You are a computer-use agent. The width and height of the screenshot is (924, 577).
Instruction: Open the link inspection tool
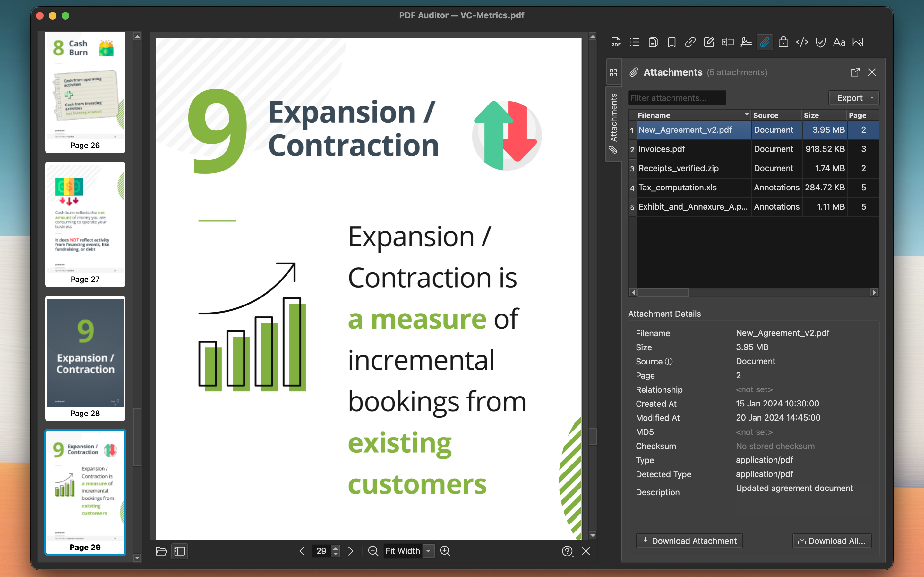690,42
